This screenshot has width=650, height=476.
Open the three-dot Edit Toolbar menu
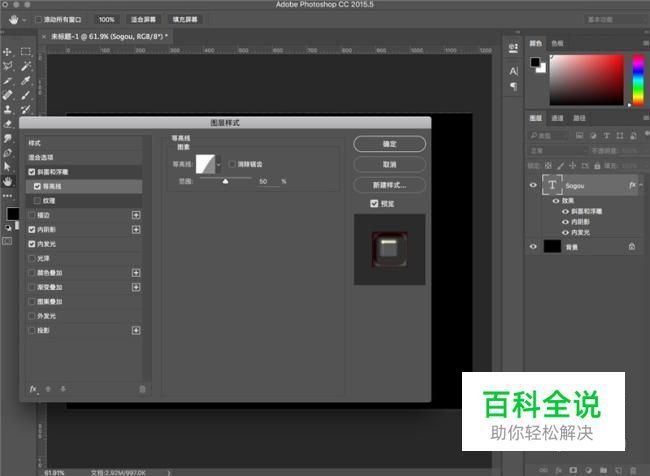click(7, 196)
